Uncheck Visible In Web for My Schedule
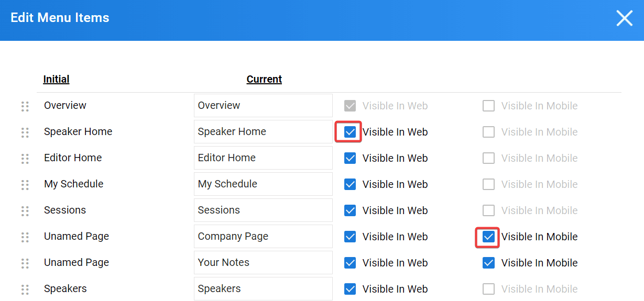 350,184
